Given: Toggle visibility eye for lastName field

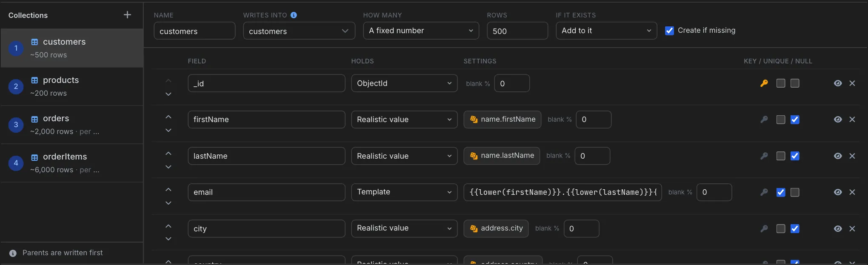Looking at the screenshot, I should pos(838,156).
